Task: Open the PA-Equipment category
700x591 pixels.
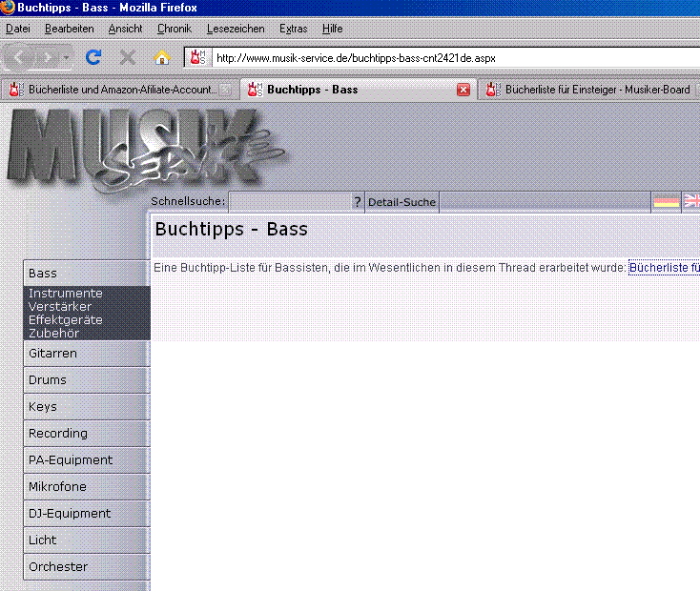Action: click(x=87, y=460)
